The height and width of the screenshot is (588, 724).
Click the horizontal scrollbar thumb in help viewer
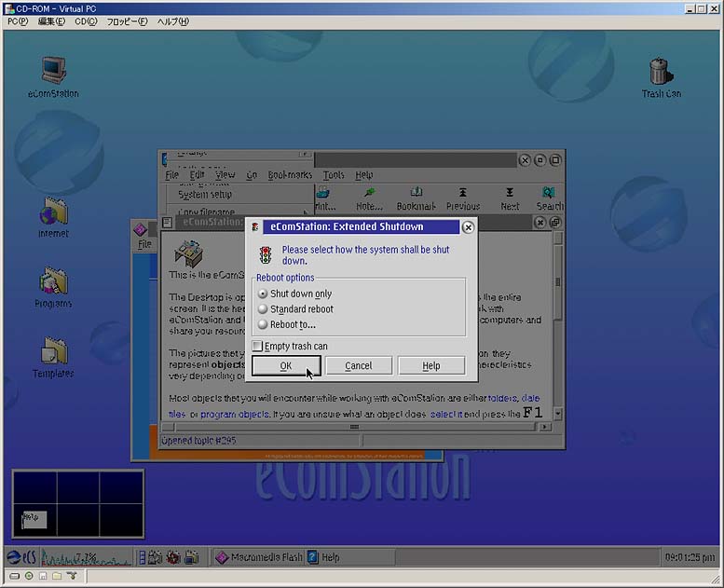[354, 427]
